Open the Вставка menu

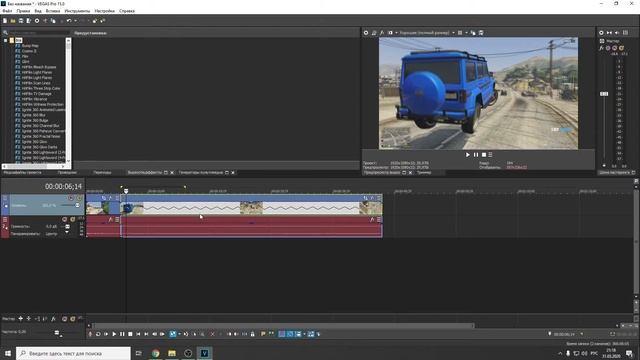[x=53, y=11]
